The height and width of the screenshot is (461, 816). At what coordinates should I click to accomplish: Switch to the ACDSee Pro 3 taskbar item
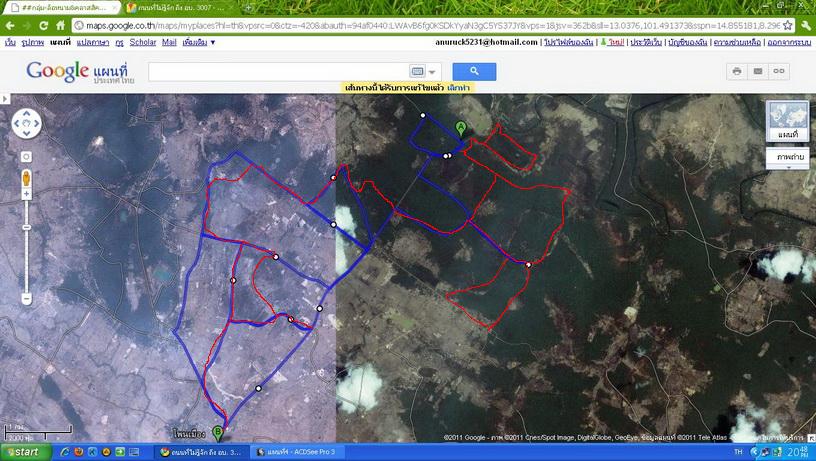pos(295,452)
